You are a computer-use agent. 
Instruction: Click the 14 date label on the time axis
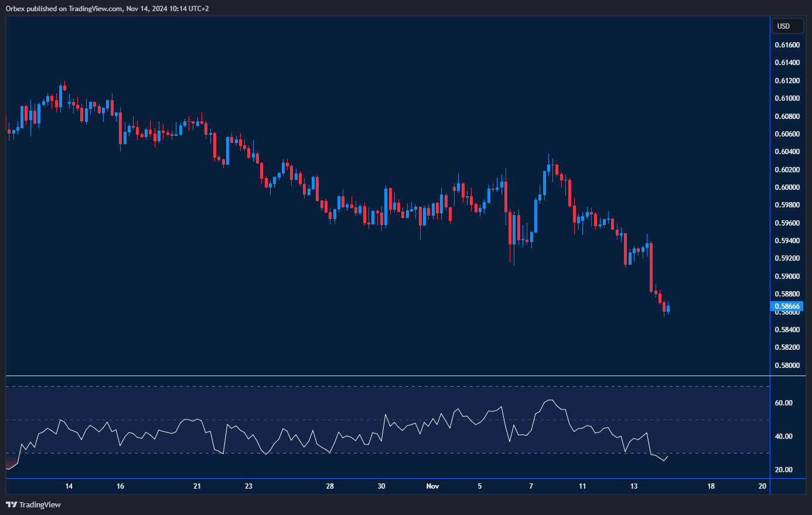click(x=69, y=486)
